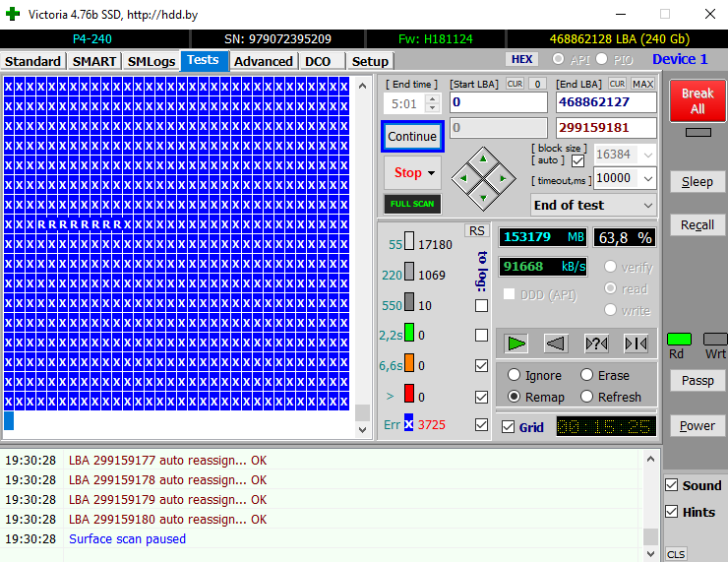This screenshot has height=563, width=728.
Task: Disable the Hints checkbox
Action: [671, 512]
